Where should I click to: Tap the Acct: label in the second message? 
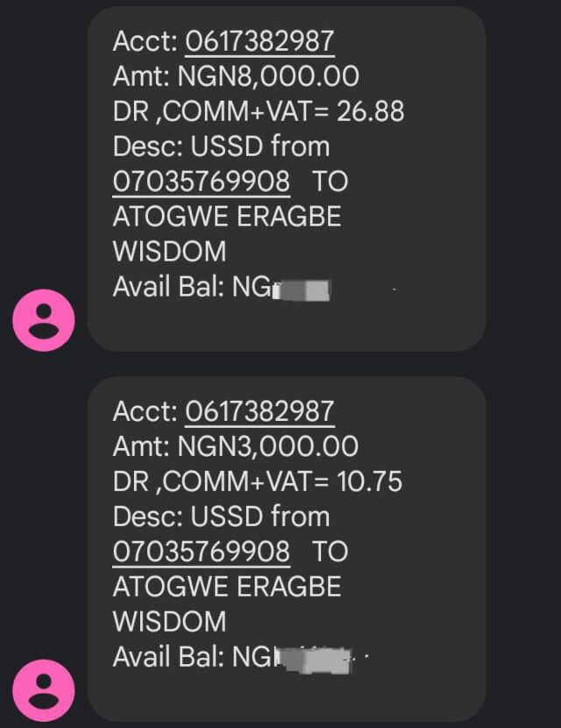click(x=146, y=411)
